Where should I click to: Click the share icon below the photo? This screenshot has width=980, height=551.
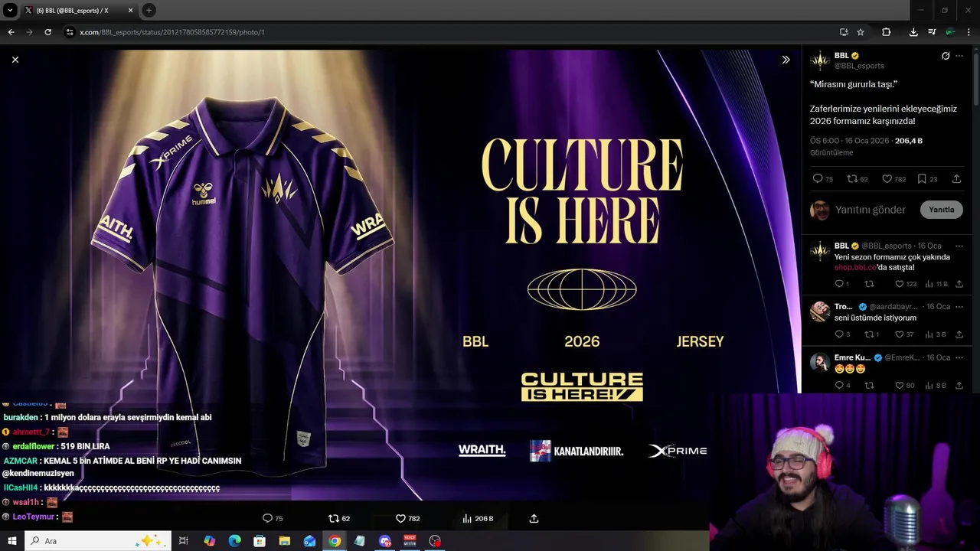click(534, 518)
